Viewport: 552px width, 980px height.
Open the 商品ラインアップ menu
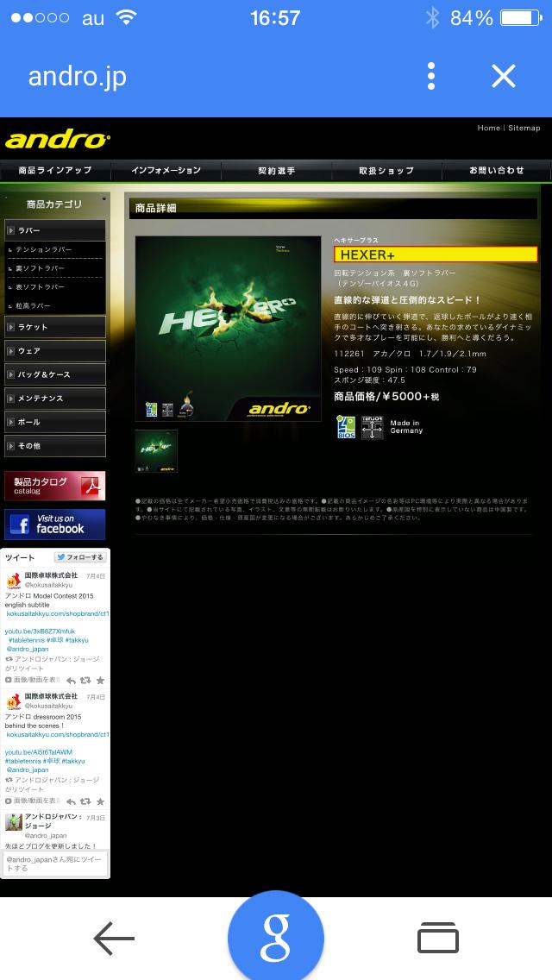pyautogui.click(x=55, y=170)
